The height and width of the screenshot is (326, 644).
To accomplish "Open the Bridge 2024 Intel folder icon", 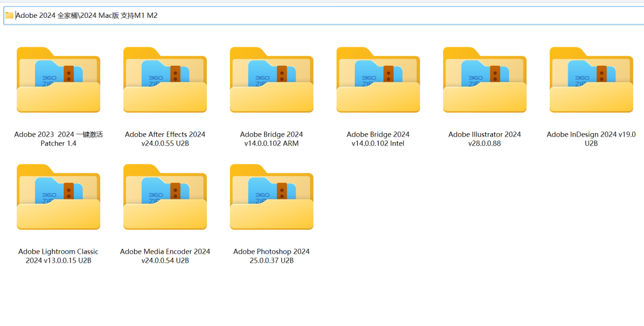I will [378, 80].
